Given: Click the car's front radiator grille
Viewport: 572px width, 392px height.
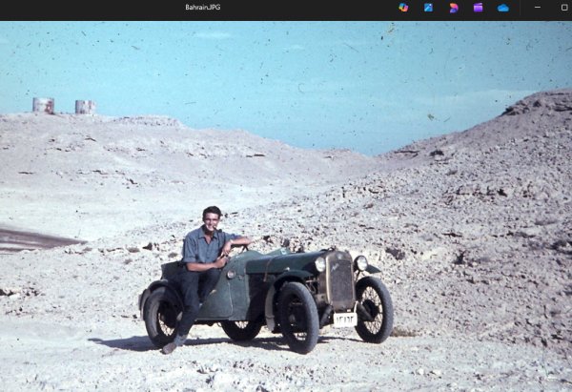Looking at the screenshot, I should 339,280.
